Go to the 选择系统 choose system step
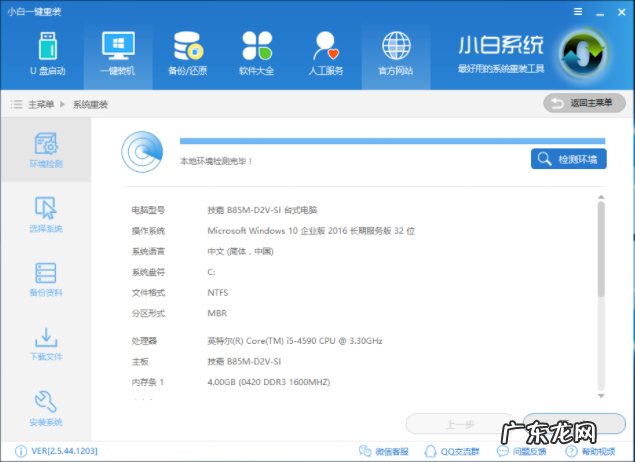635x462 pixels. point(46,215)
